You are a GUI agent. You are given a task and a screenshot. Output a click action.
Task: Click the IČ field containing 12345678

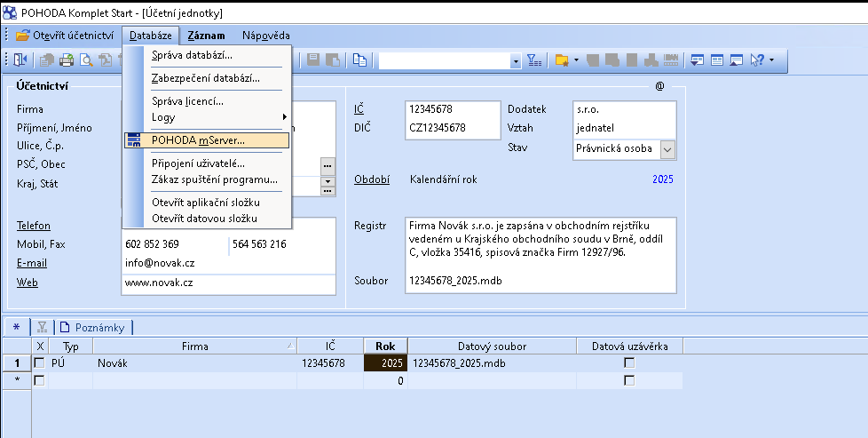[x=453, y=110]
